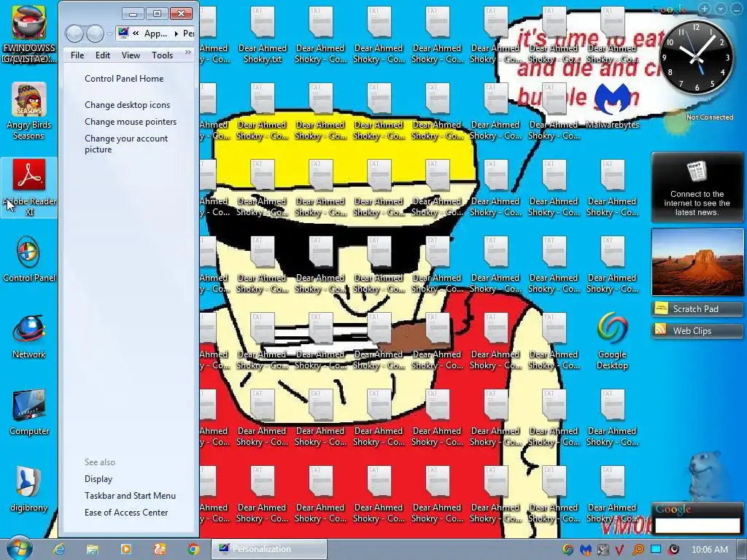Click the Scratch Pad gadget icon
This screenshot has width=747, height=560.
point(661,308)
